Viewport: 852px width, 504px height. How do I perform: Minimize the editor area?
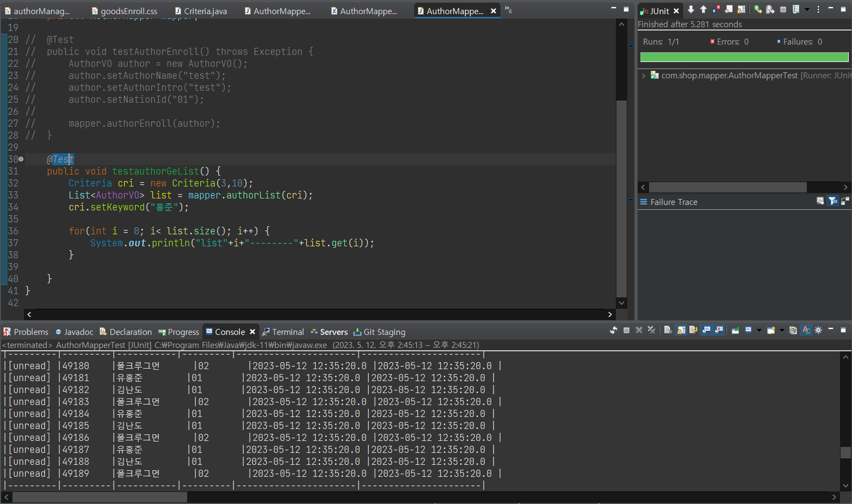pos(614,8)
